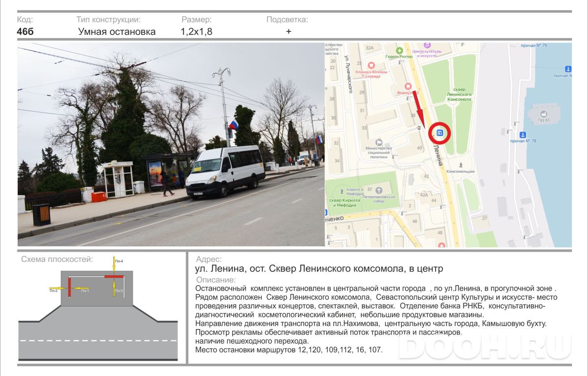Click the сквер Ленинского Комсомола map label
This screenshot has width=588, height=376.
(x=460, y=94)
